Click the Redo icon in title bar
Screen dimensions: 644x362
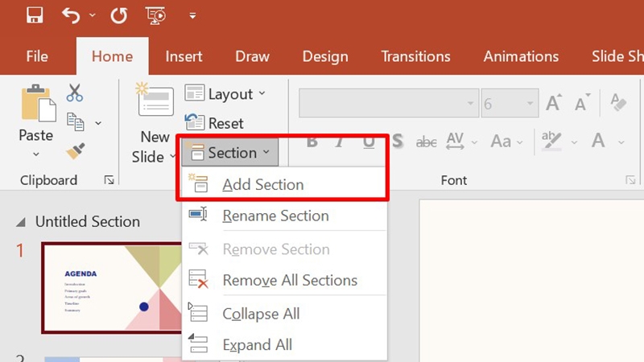coord(118,15)
